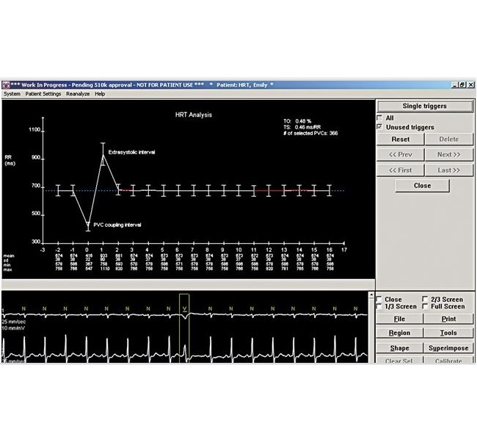Open the System menu
The width and height of the screenshot is (477, 448).
click(12, 94)
